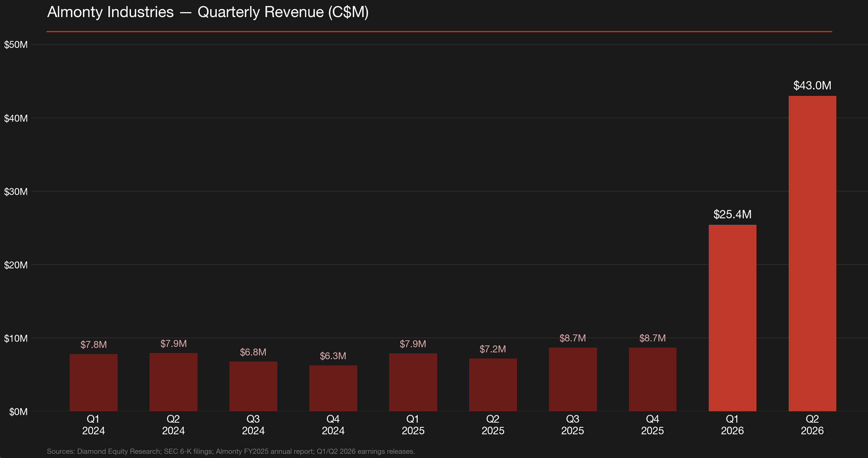
Task: Click the "Q3 2025" x-axis label
Action: tap(573, 425)
